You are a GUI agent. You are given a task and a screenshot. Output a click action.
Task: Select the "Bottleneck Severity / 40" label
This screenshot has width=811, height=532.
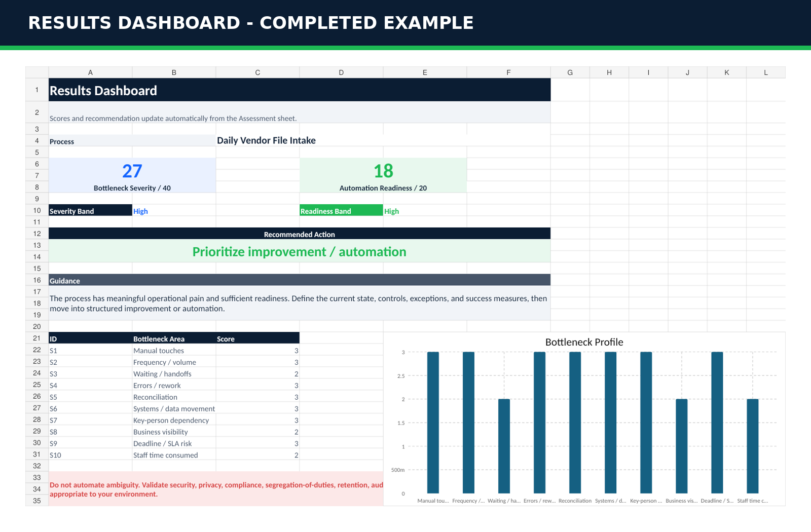point(132,188)
